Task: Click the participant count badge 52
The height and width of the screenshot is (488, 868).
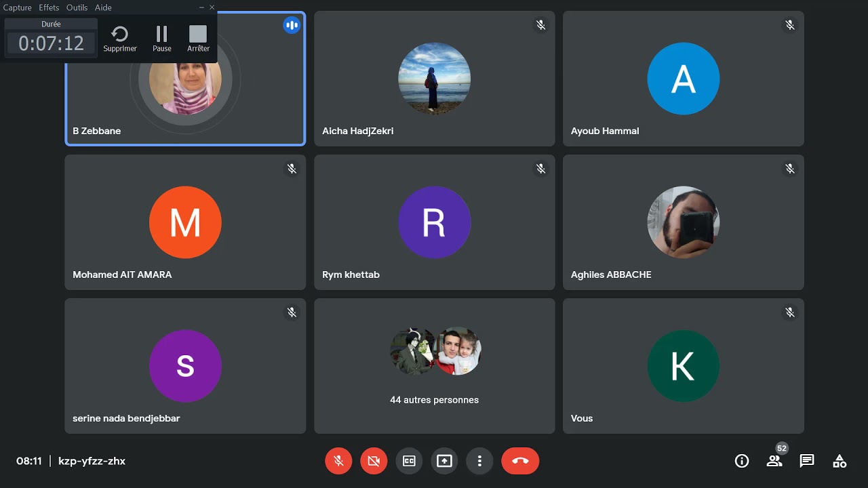Action: pos(782,449)
